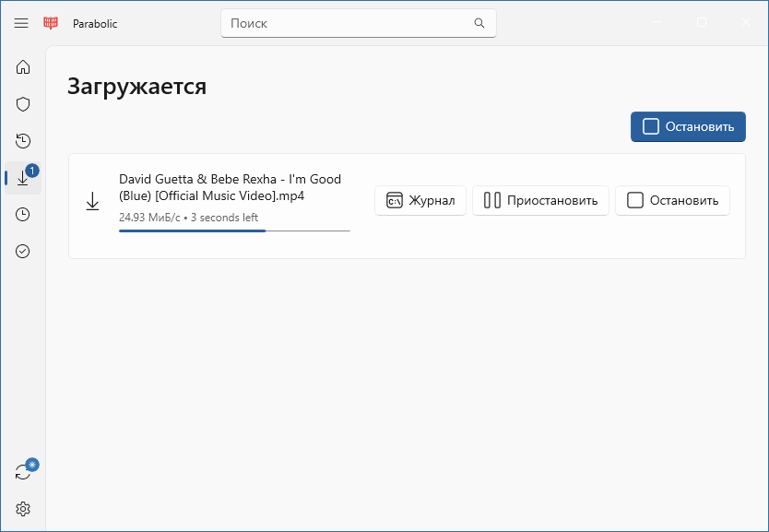This screenshot has height=532, width=769.
Task: Click the download arrow icon in the row
Action: point(92,201)
